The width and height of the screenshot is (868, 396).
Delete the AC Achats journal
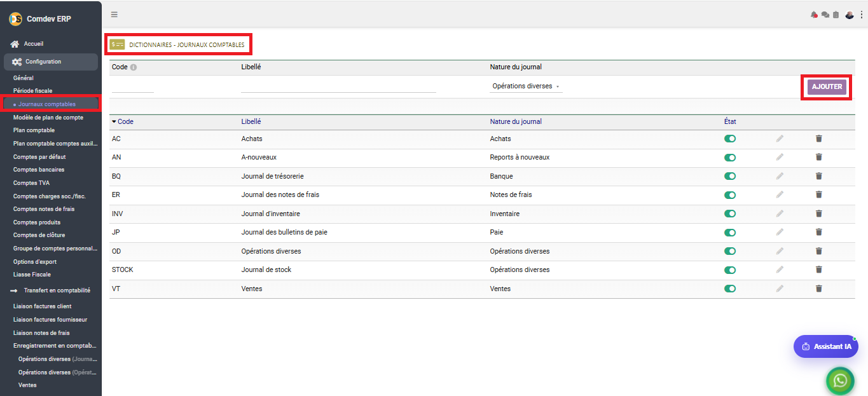pyautogui.click(x=819, y=139)
